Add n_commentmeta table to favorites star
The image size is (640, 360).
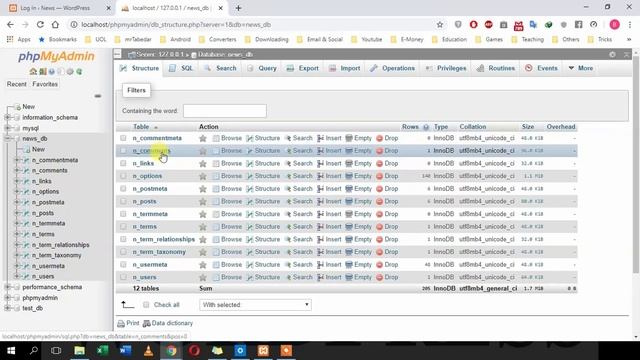pos(202,138)
